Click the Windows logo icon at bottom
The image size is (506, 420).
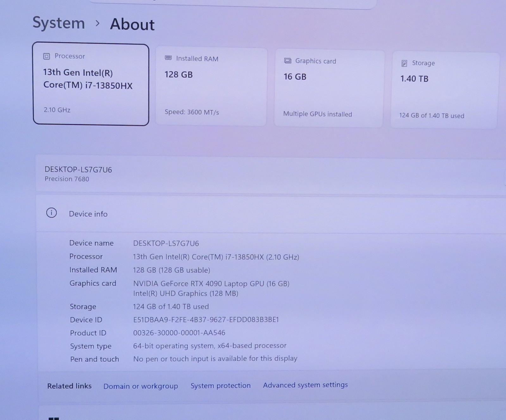pos(54,418)
